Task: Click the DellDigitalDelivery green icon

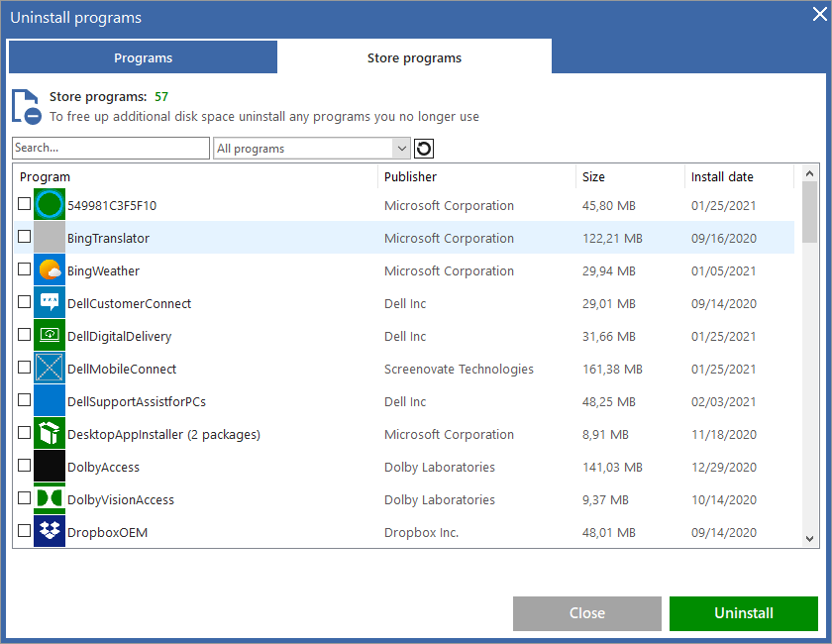Action: pyautogui.click(x=50, y=335)
